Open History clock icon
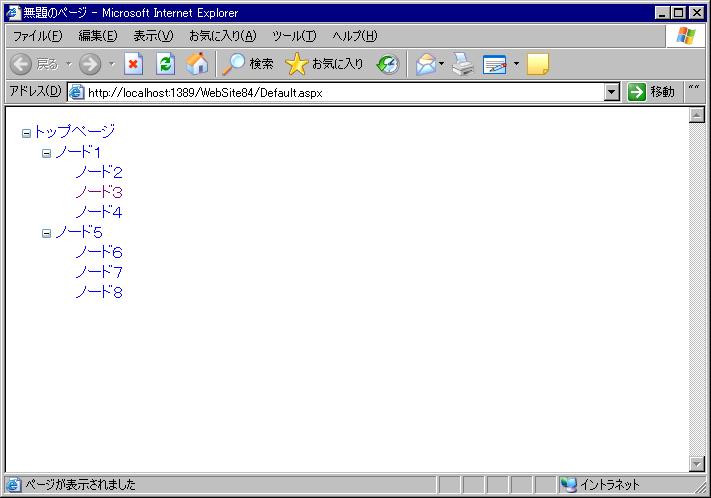Image resolution: width=711 pixels, height=498 pixels. (x=388, y=64)
